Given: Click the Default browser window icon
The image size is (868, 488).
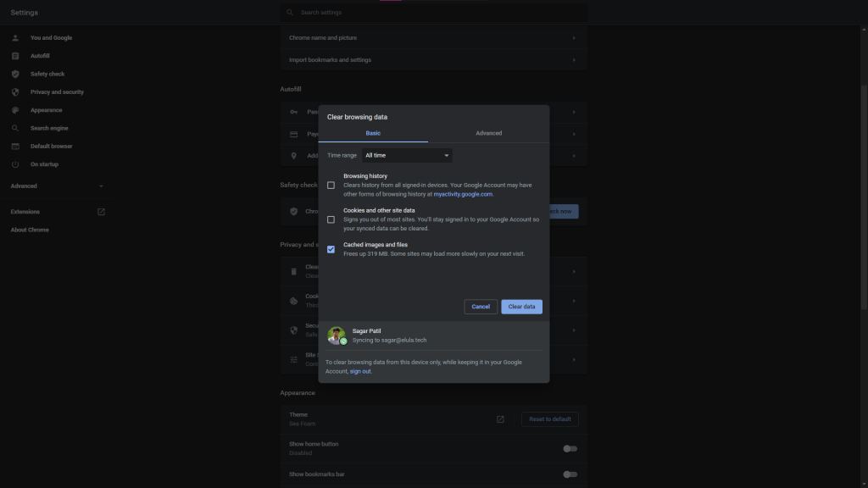Looking at the screenshot, I should pos(15,146).
